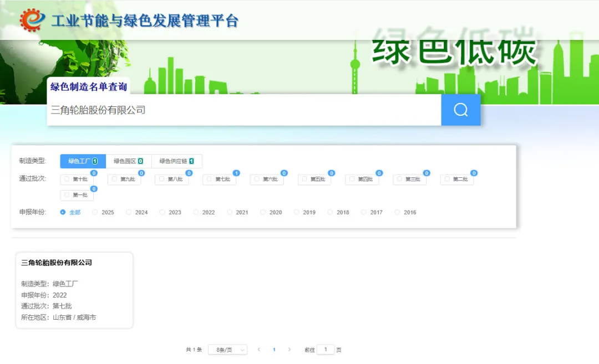Click the platform gear logo icon
The image size is (599, 364).
[x=32, y=20]
